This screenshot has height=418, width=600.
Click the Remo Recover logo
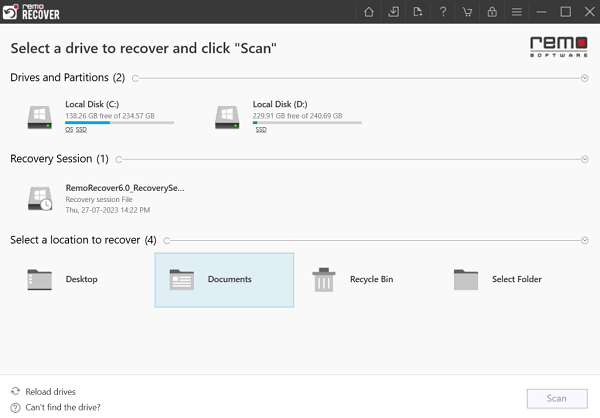tap(31, 12)
